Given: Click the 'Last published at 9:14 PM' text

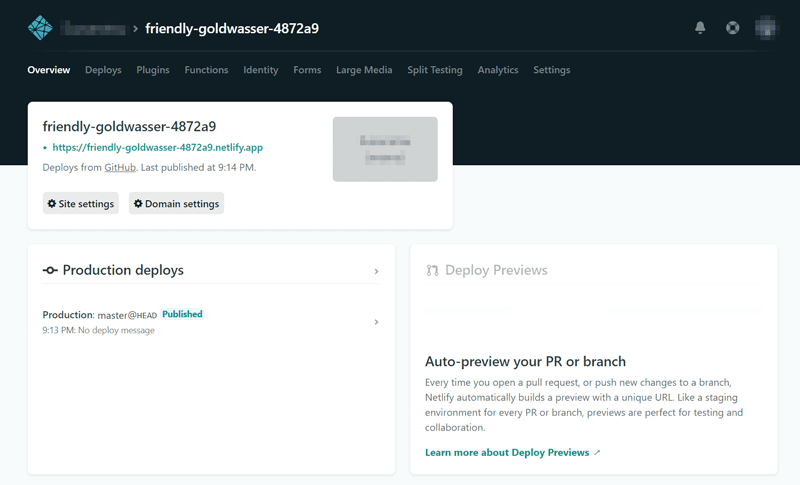Looking at the screenshot, I should (198, 167).
